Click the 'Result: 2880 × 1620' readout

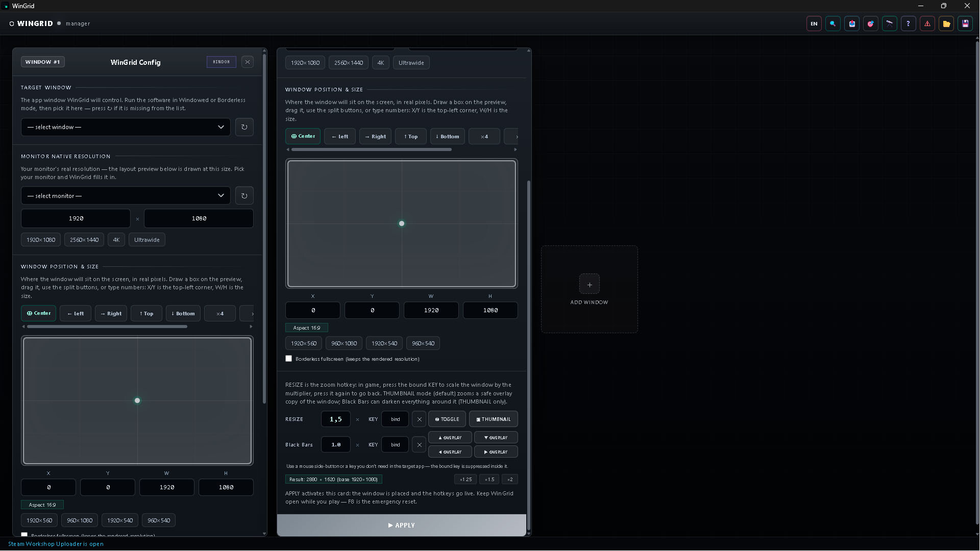pyautogui.click(x=334, y=480)
